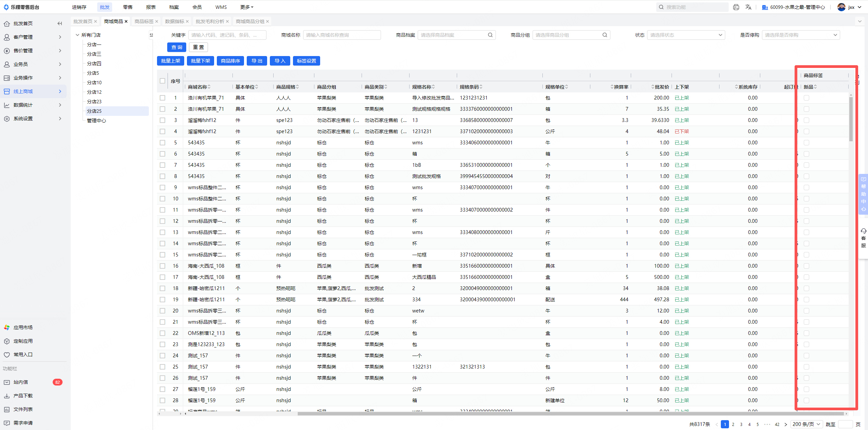Open 站内信 messages inbox icon
Screen dimensions: 868x430
tap(7, 382)
